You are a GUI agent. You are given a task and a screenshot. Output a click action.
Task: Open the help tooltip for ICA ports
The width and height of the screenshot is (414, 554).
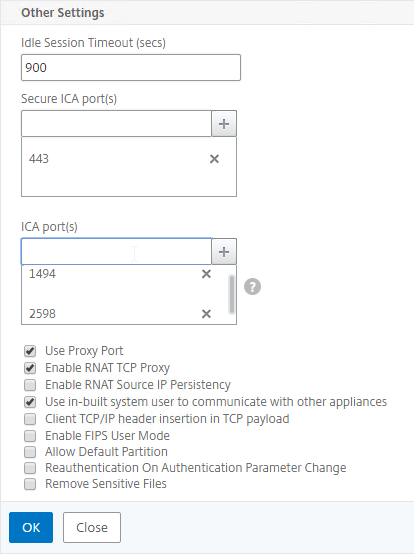tap(253, 287)
